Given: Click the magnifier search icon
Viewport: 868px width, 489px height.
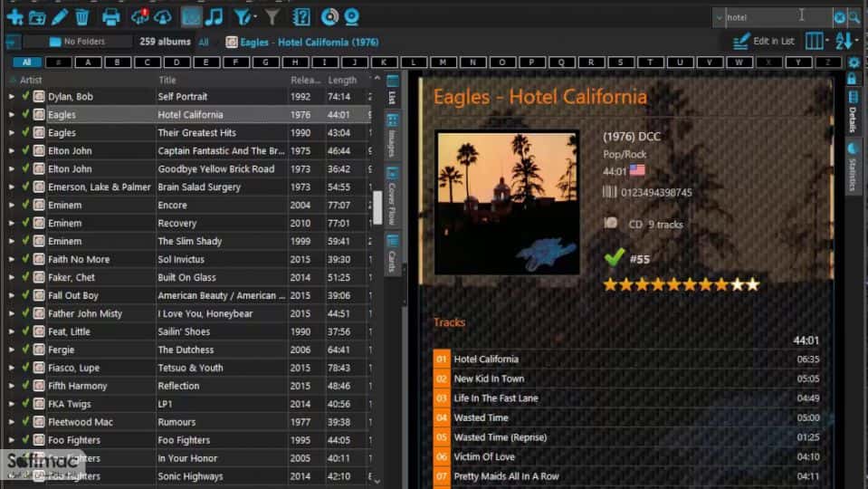Looking at the screenshot, I should point(854,18).
